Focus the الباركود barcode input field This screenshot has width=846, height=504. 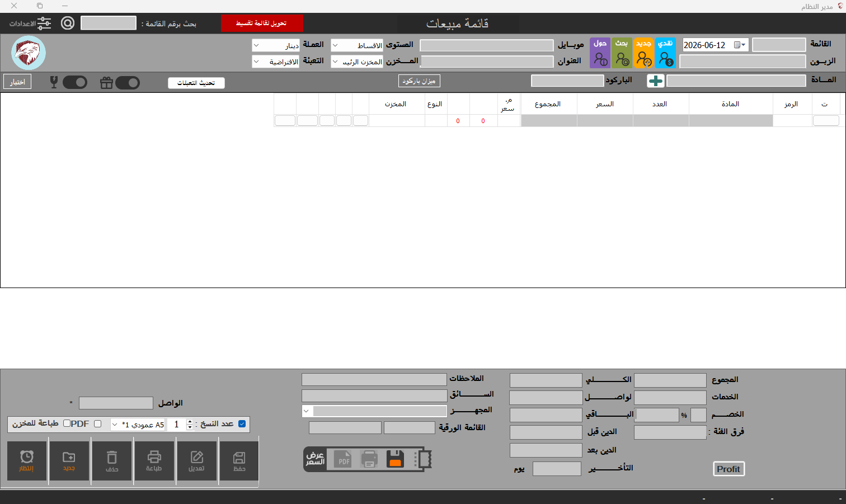567,81
